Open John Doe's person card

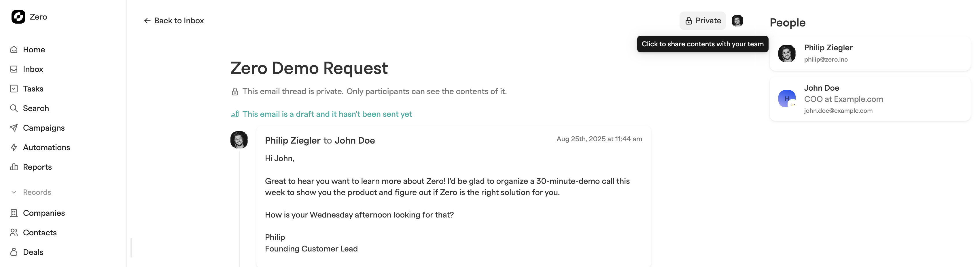(x=870, y=99)
